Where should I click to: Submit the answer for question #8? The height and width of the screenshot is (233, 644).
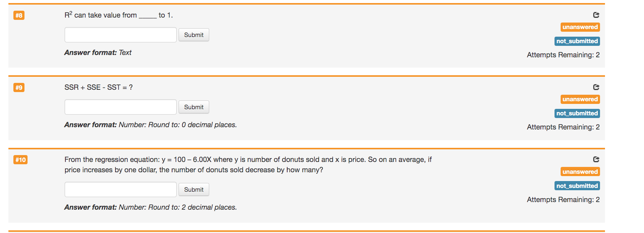(x=194, y=34)
